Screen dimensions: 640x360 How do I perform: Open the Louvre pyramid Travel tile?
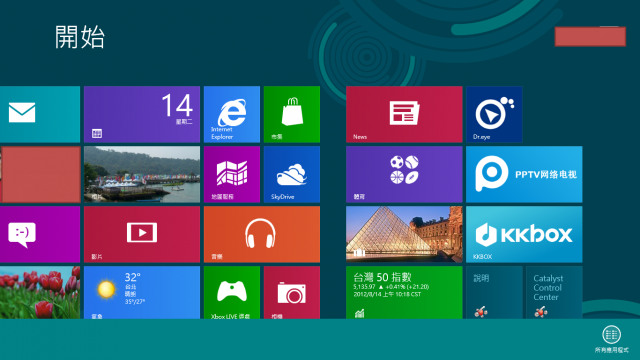(404, 234)
